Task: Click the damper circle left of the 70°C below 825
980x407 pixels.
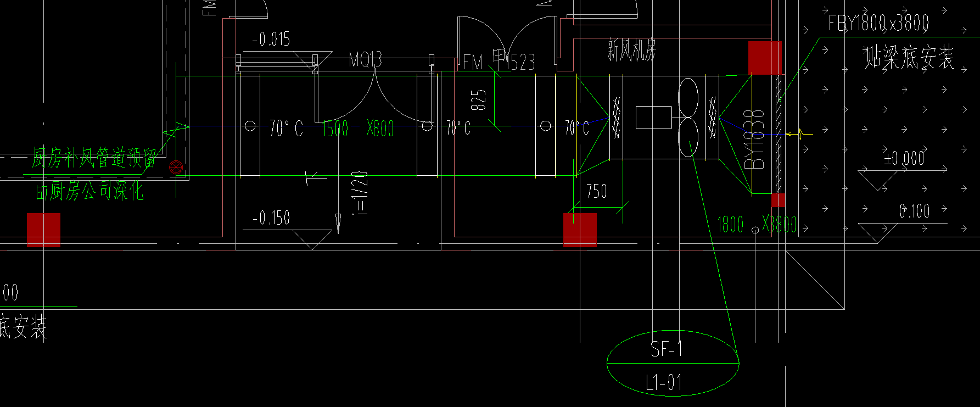Action: coord(427,126)
